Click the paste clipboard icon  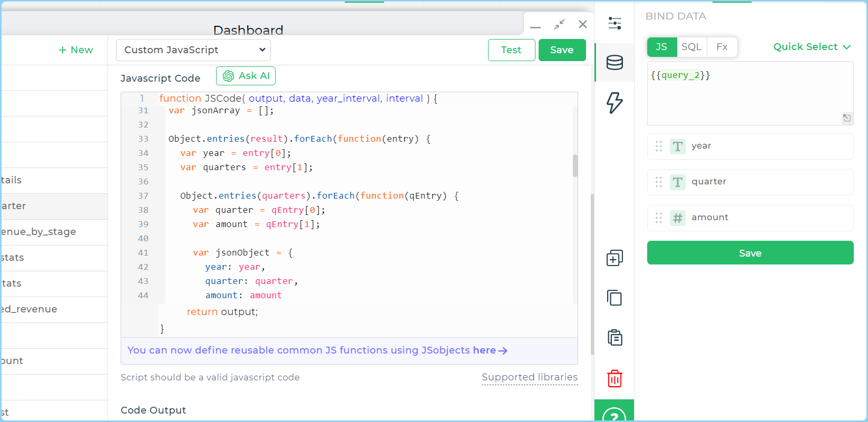tap(615, 337)
